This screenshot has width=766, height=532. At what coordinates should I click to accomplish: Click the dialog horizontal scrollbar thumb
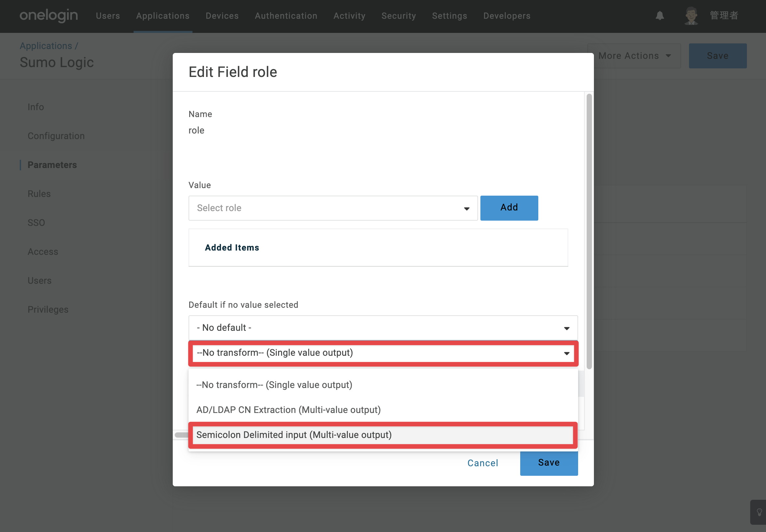182,435
